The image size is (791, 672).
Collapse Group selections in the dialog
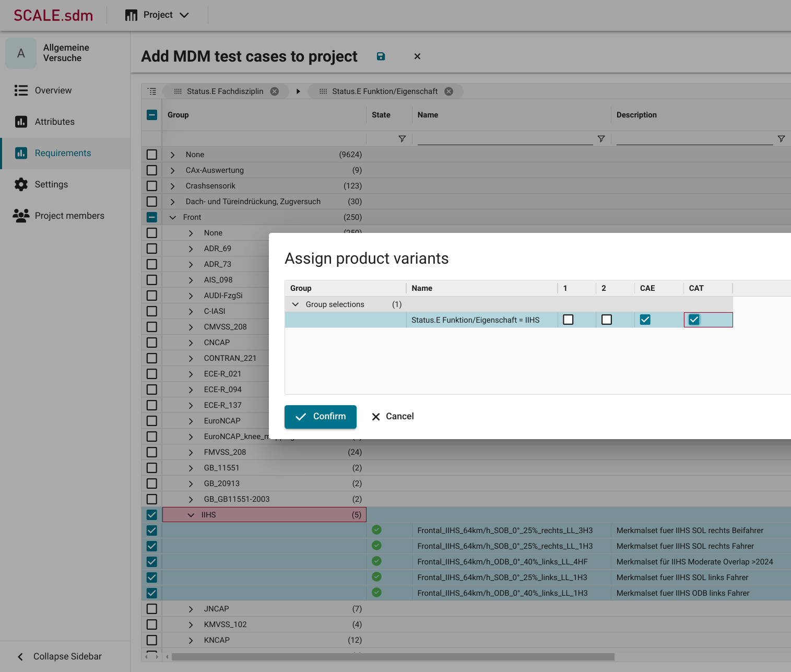click(x=296, y=304)
